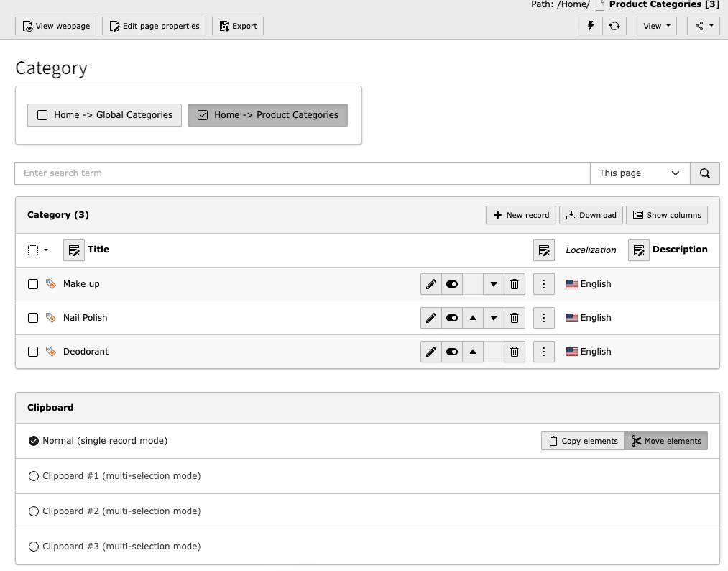Click the reload page icon

click(614, 26)
